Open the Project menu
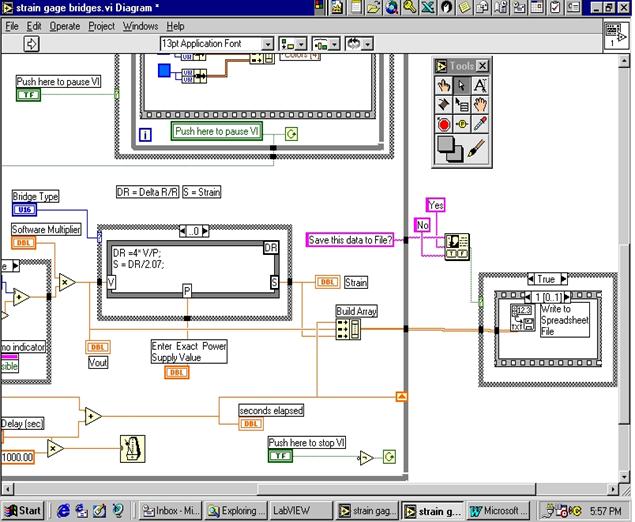 [x=101, y=26]
